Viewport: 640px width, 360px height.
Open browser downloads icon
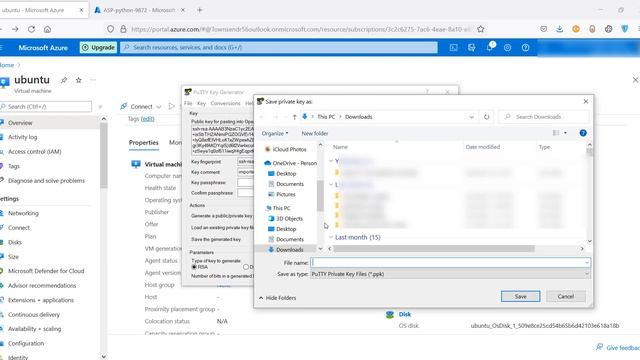560,29
